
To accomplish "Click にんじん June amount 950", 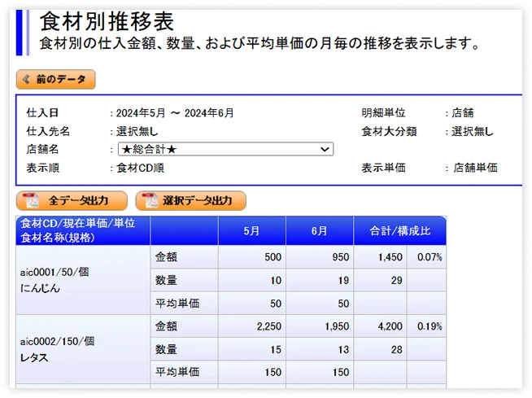I will [320, 257].
